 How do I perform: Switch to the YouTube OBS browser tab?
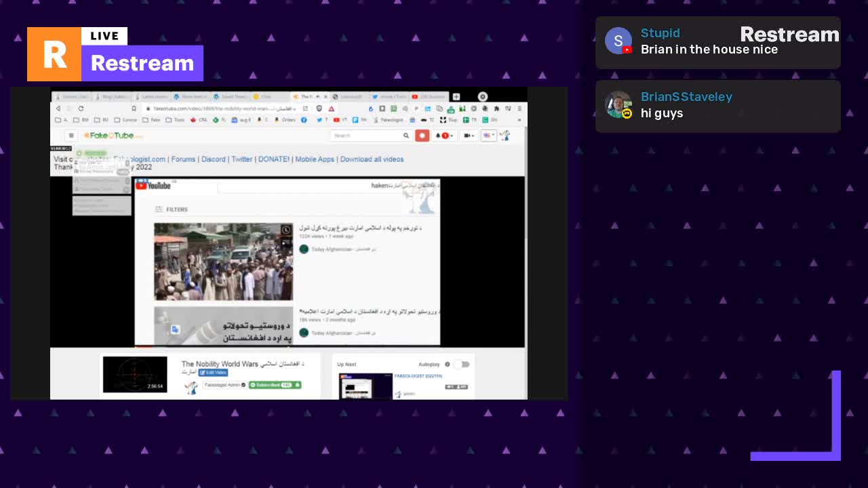coord(429,97)
